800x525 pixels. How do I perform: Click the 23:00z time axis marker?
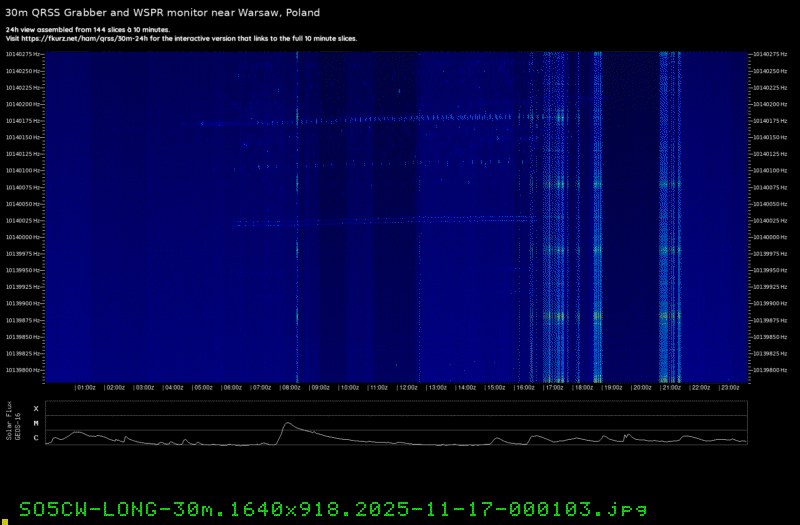click(730, 387)
